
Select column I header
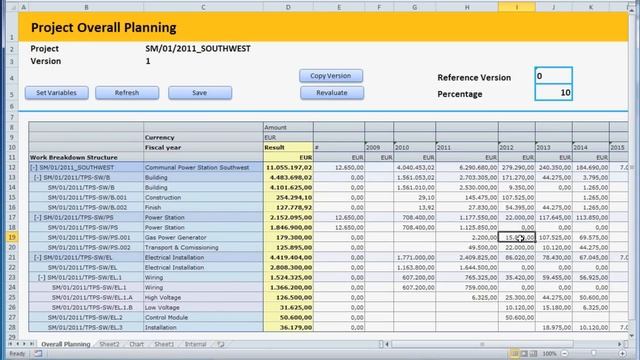point(517,7)
